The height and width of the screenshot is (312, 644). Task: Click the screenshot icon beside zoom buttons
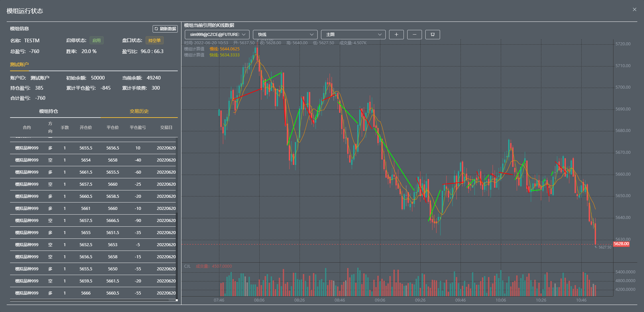tap(432, 35)
